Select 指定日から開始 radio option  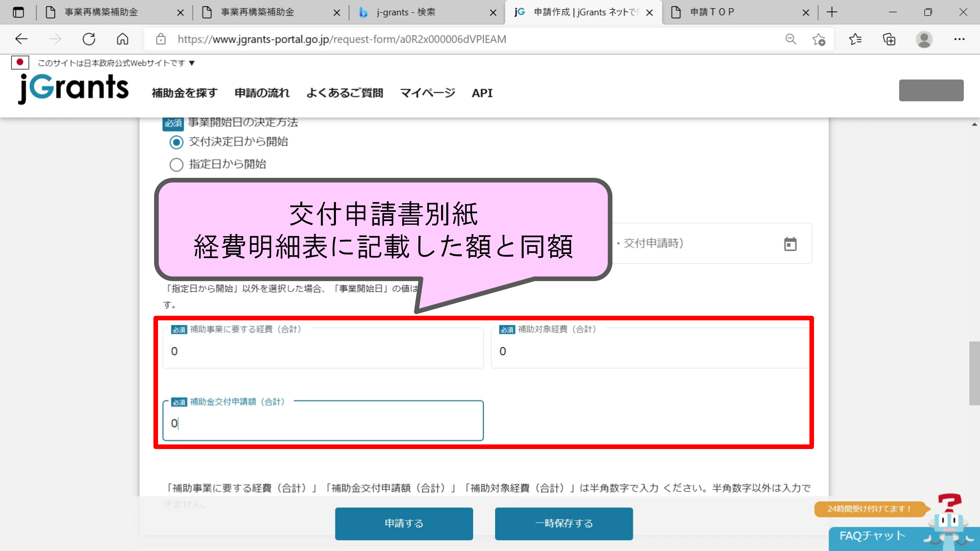coord(176,165)
